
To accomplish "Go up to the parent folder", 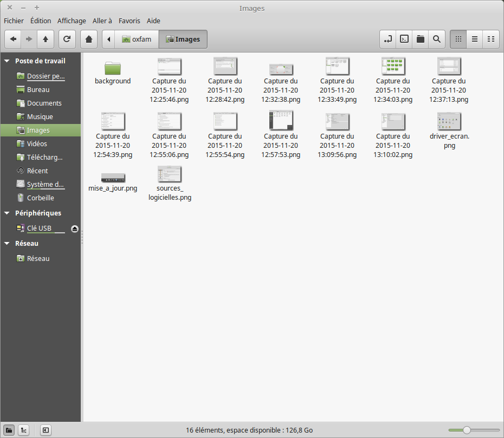I will click(x=46, y=39).
